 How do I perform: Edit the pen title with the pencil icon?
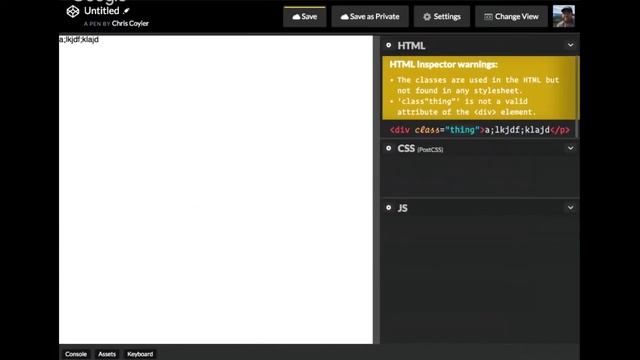point(126,11)
